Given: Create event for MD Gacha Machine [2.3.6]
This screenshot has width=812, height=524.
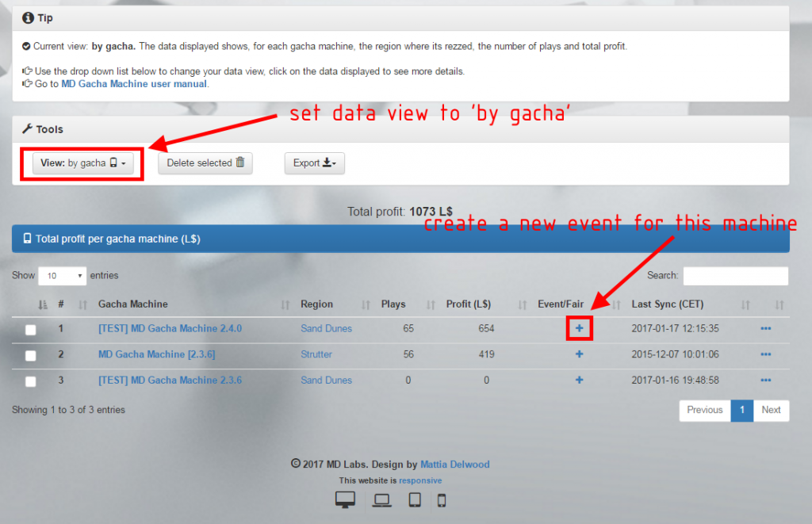Looking at the screenshot, I should (579, 354).
